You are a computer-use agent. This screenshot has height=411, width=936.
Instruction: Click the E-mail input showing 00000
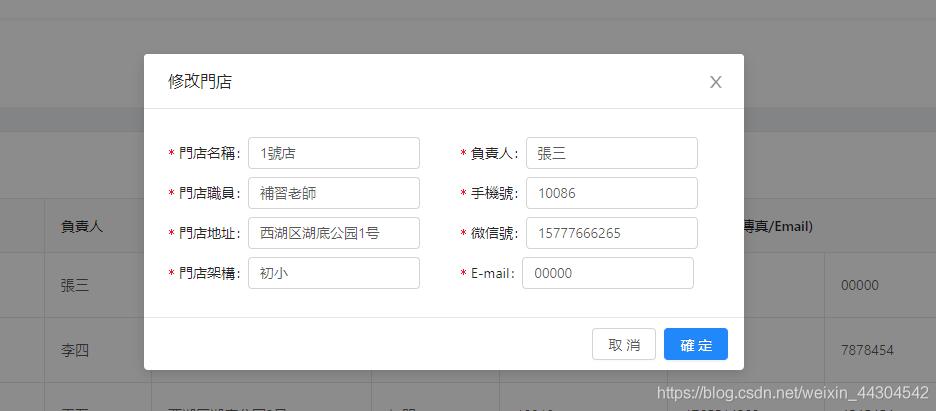click(607, 273)
